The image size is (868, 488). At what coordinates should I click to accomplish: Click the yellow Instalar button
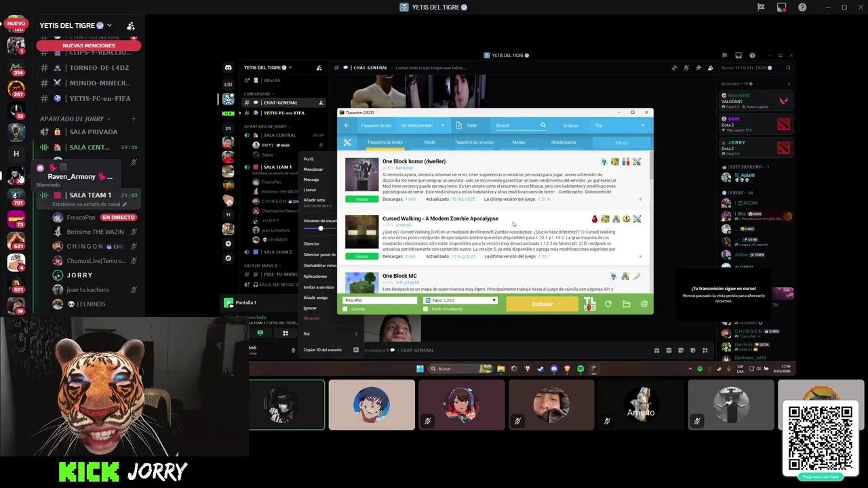542,304
